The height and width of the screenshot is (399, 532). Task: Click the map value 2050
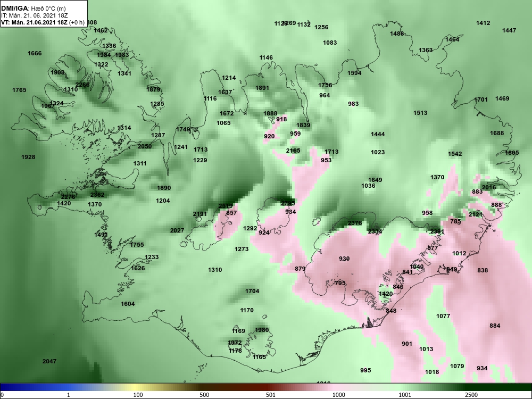pos(145,146)
